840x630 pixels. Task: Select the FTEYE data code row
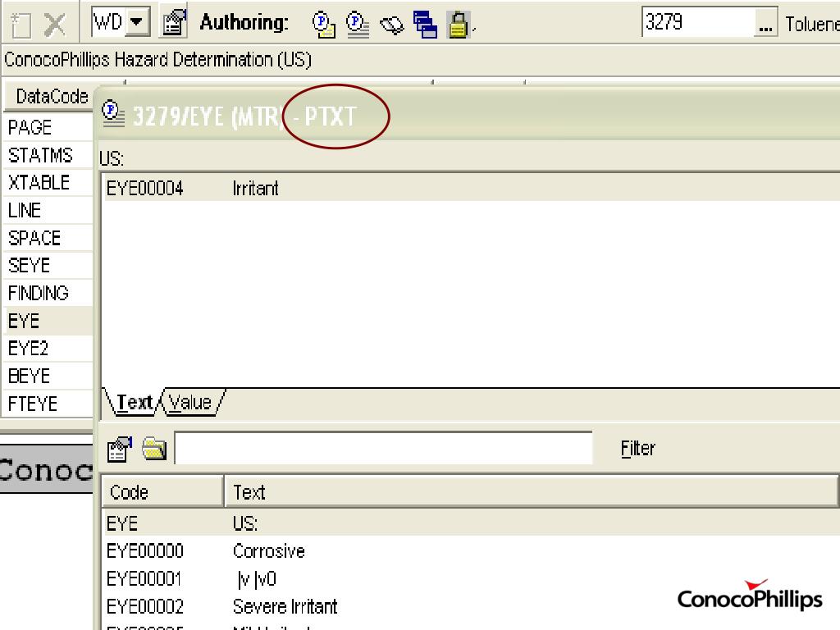click(48, 404)
